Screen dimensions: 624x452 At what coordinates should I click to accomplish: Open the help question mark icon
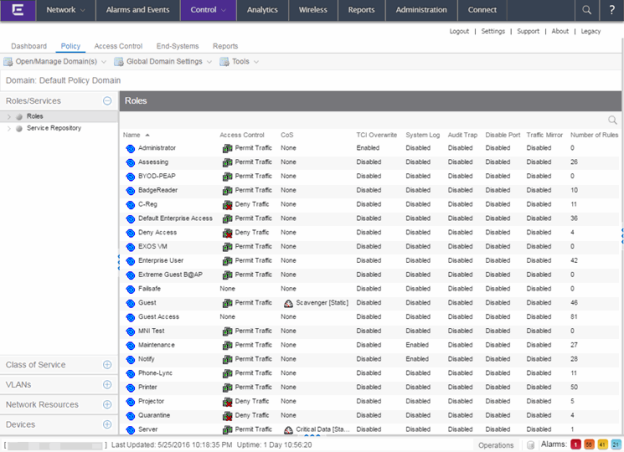tap(612, 10)
